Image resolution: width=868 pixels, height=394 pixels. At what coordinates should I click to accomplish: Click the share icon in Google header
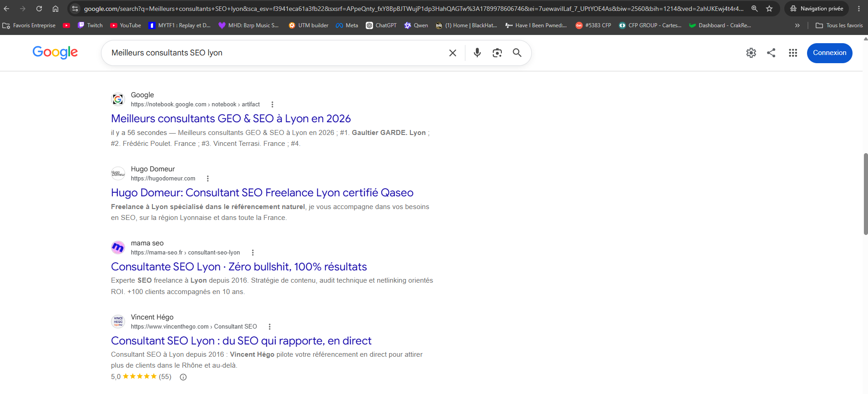coord(771,53)
